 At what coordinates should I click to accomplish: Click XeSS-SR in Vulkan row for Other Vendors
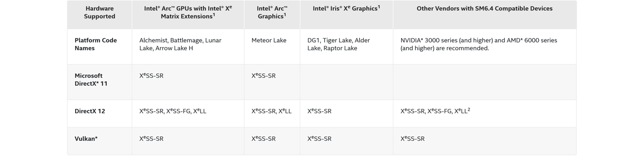pyautogui.click(x=413, y=139)
